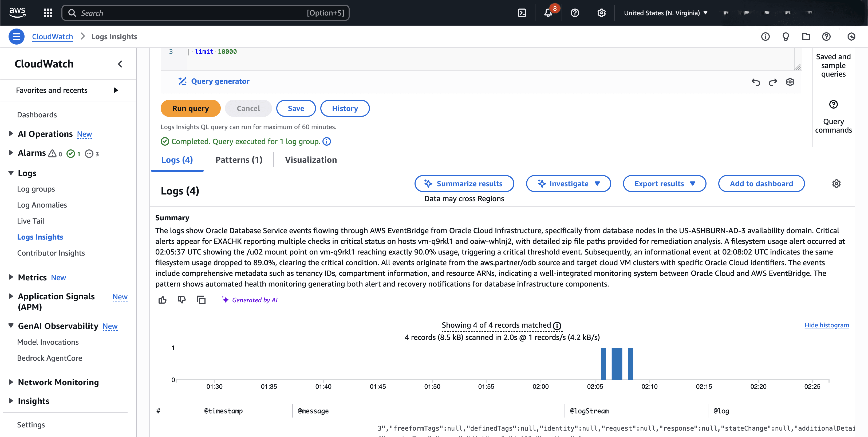This screenshot has height=437, width=868.
Task: Undo the query edit
Action: pyautogui.click(x=756, y=82)
